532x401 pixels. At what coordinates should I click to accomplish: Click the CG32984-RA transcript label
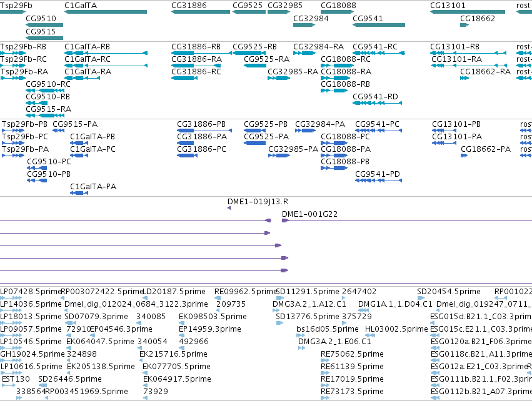319,46
